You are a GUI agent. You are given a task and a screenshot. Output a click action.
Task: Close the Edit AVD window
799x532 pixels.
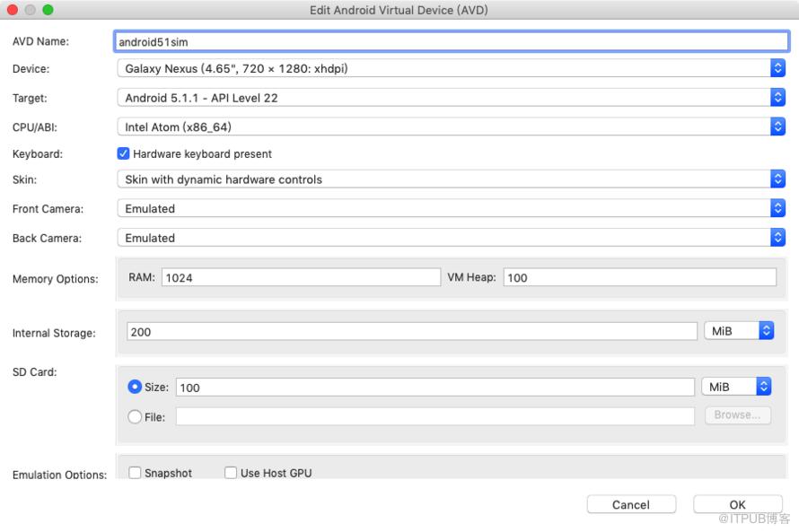(13, 10)
